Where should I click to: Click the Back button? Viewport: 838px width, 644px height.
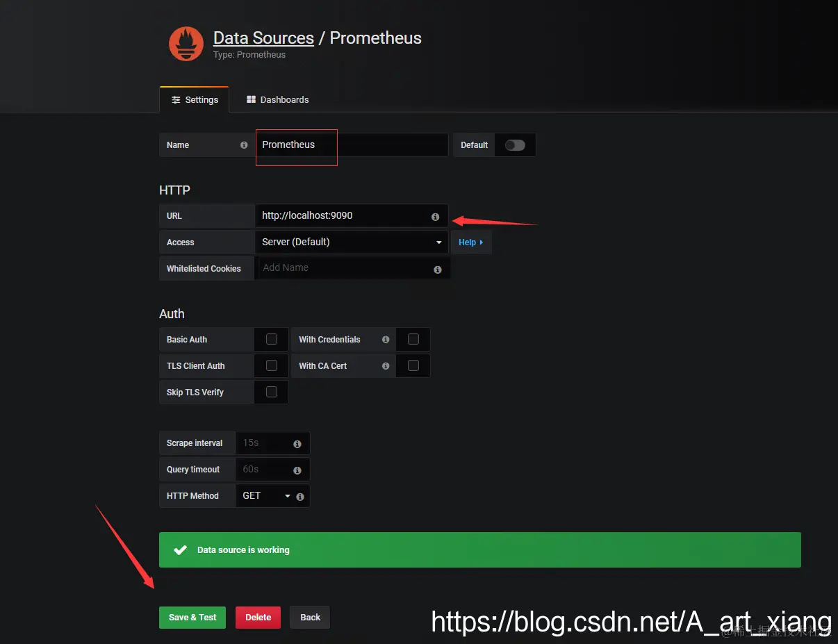coord(310,618)
